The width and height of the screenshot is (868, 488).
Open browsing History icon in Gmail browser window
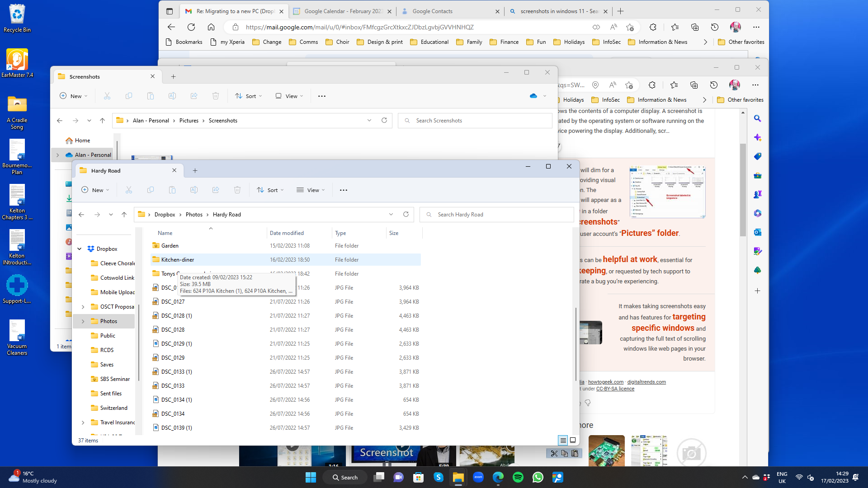[715, 27]
